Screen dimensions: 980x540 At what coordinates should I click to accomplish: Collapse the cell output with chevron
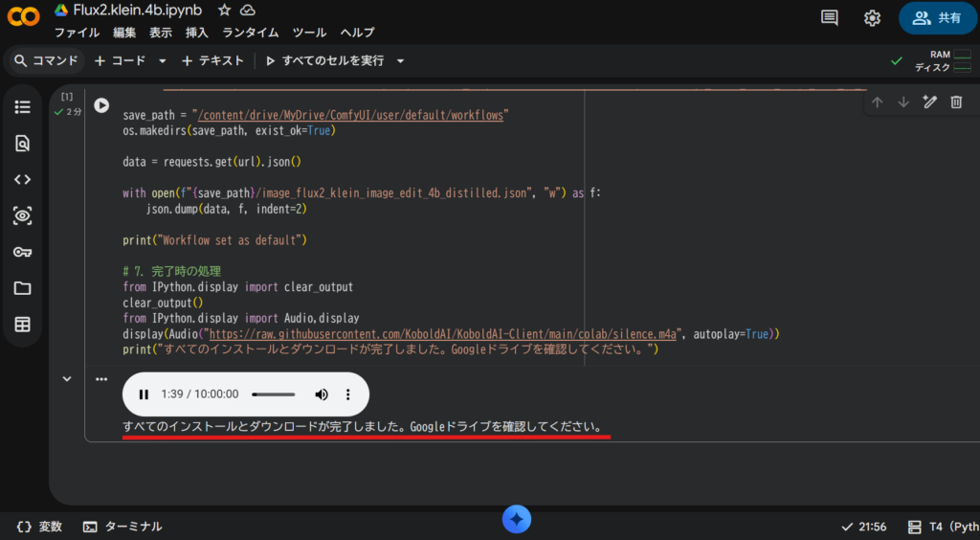coord(67,379)
